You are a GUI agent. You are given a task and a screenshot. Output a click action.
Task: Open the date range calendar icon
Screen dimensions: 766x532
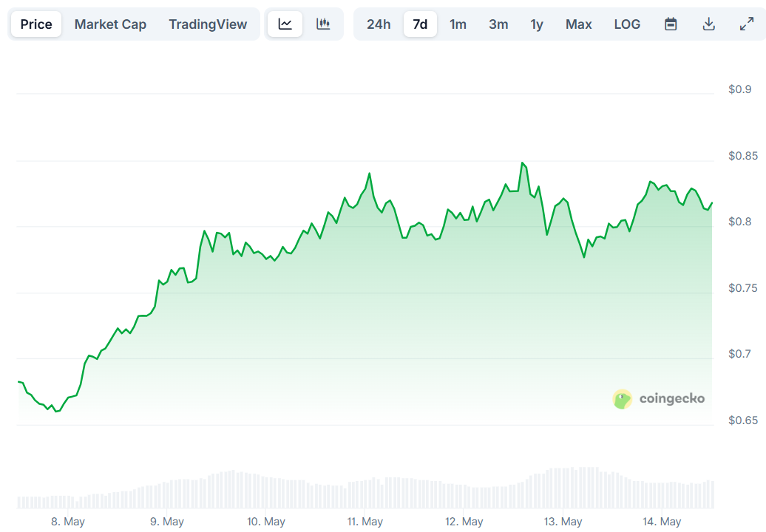click(x=669, y=24)
